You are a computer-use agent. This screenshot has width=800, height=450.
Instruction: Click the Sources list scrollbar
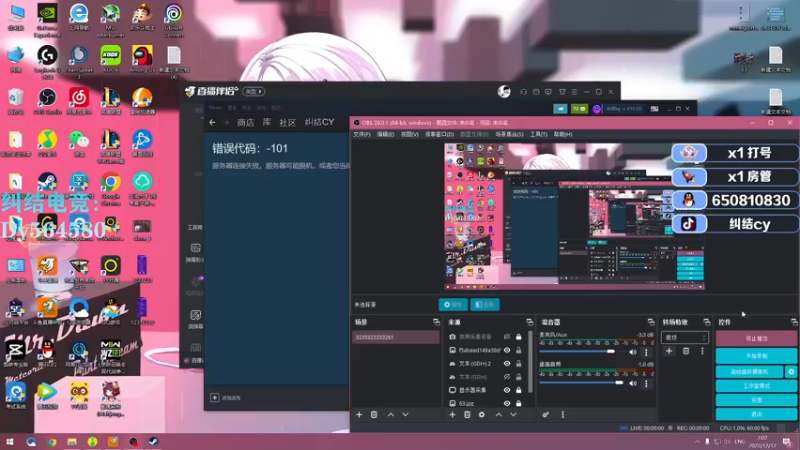(x=531, y=362)
